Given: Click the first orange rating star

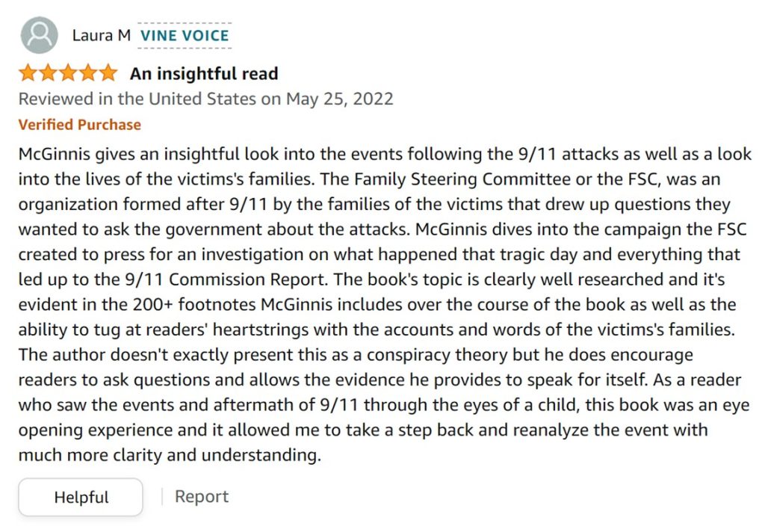Looking at the screenshot, I should (28, 73).
